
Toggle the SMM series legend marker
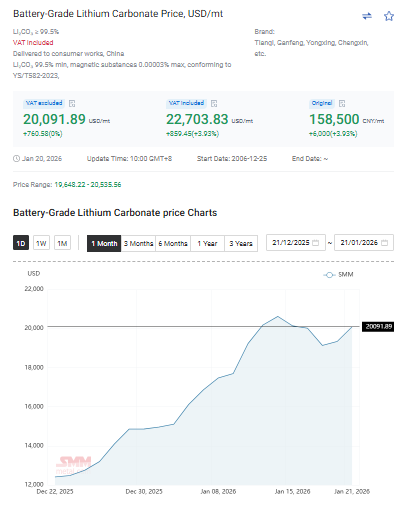point(329,275)
